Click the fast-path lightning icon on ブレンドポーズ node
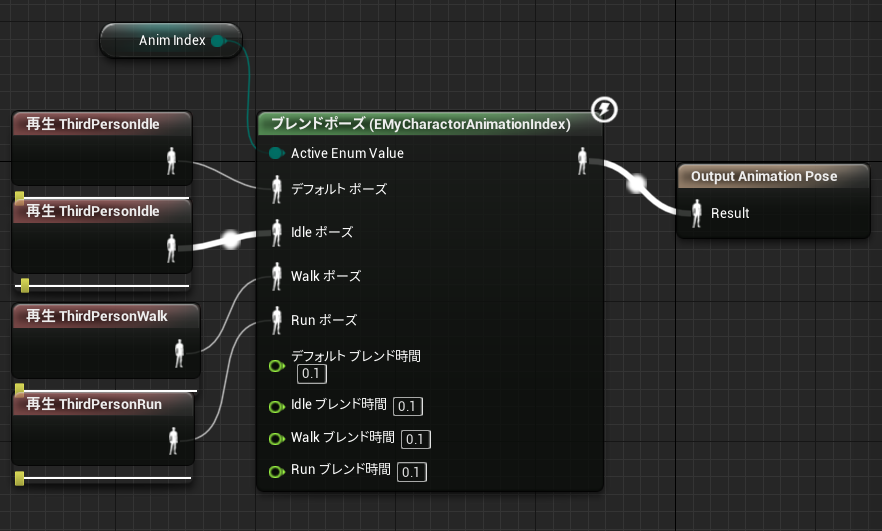 pyautogui.click(x=604, y=109)
